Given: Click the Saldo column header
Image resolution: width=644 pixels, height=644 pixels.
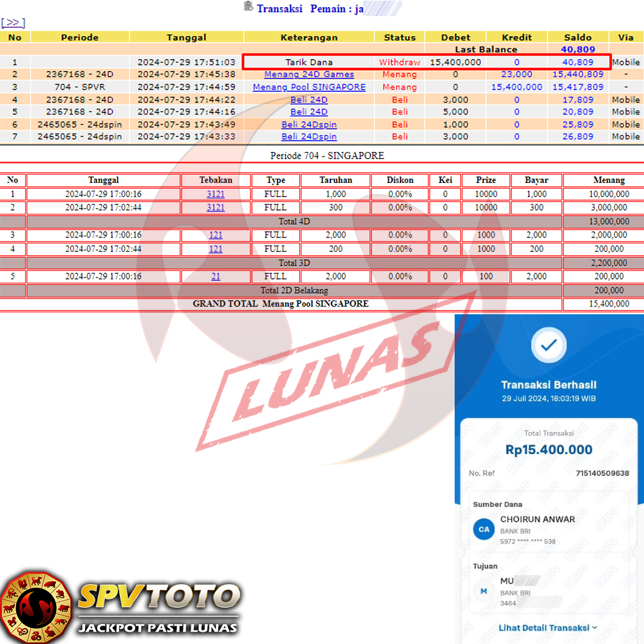Looking at the screenshot, I should point(578,37).
